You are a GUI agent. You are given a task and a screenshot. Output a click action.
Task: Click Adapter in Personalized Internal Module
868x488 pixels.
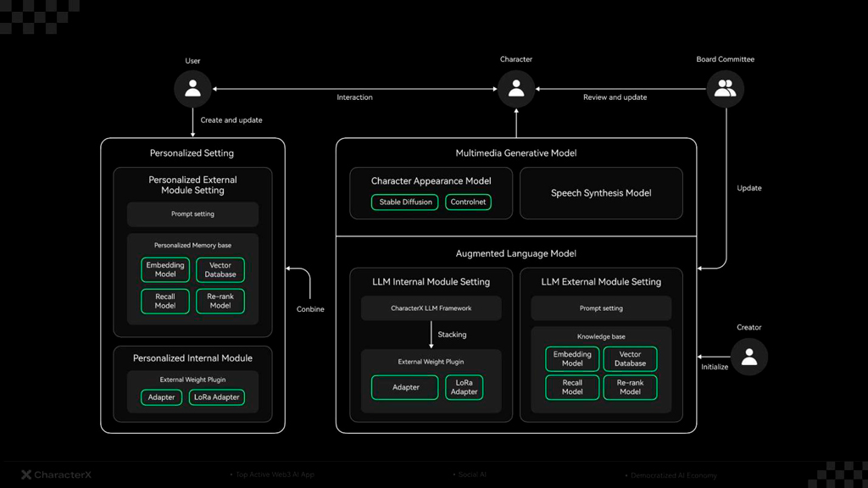click(x=161, y=397)
